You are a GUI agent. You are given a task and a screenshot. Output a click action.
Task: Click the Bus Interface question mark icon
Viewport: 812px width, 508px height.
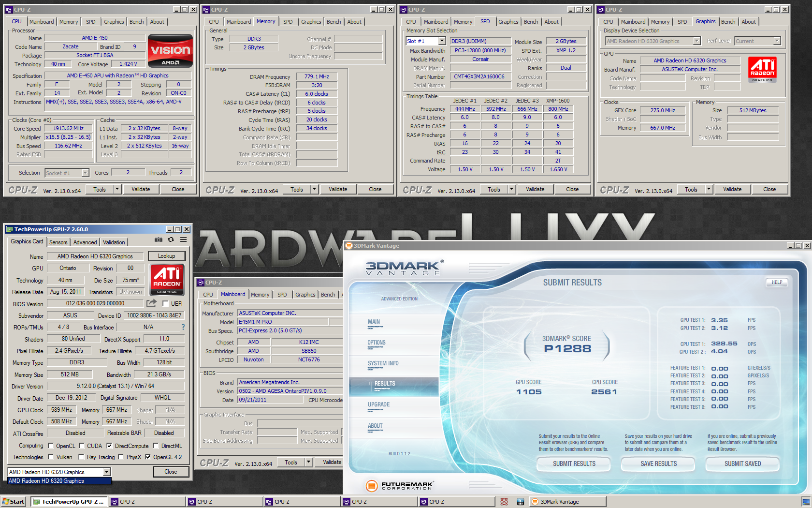183,327
